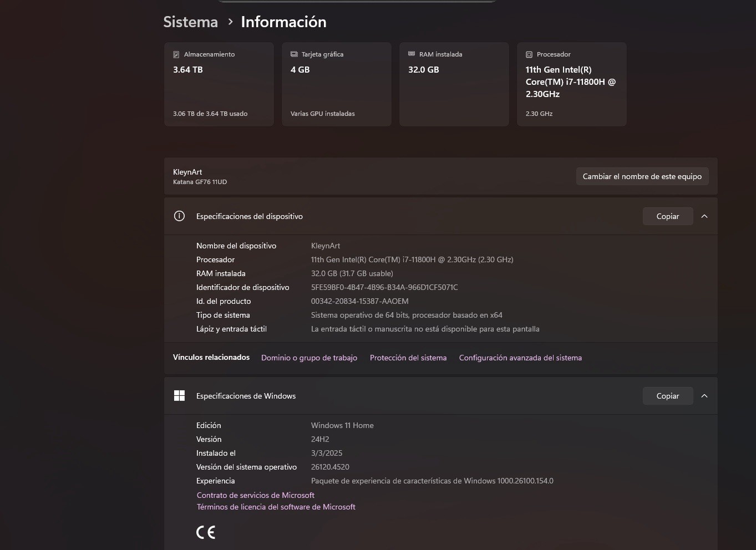756x550 pixels.
Task: Collapse the Especificaciones de Windows section
Action: (x=704, y=396)
